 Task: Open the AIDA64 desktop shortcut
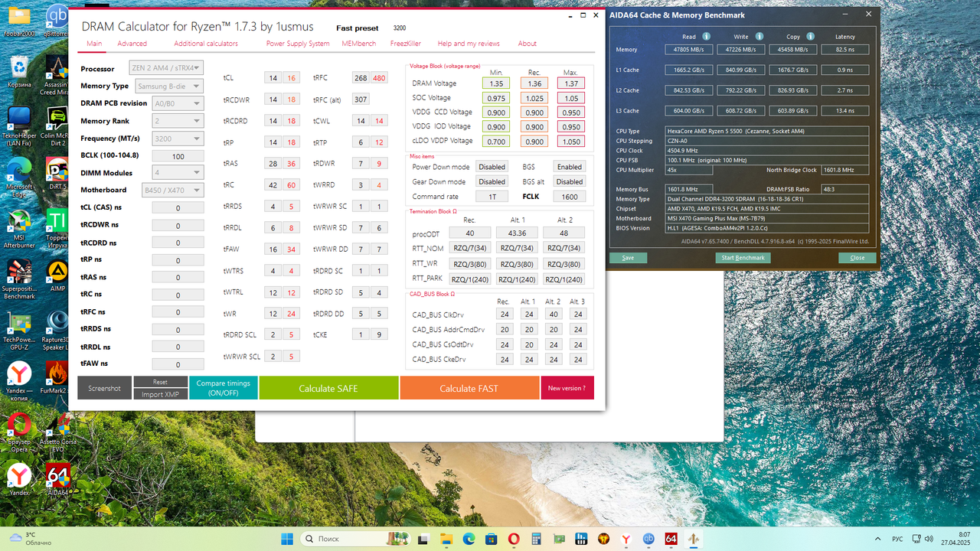(57, 479)
